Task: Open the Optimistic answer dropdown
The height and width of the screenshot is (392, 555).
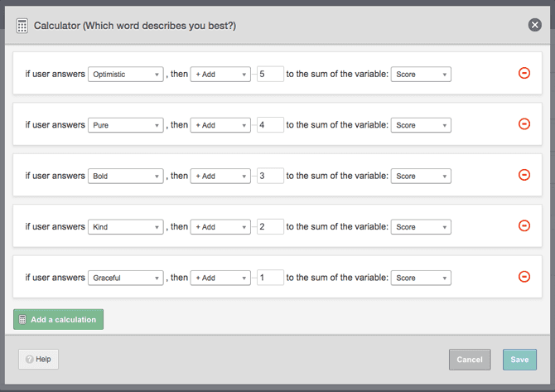Action: click(x=125, y=75)
